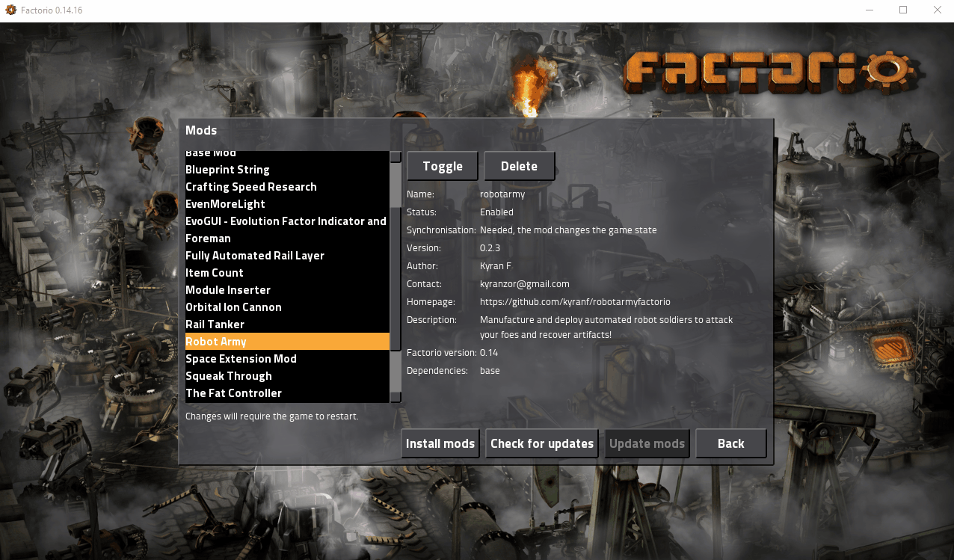Choose Rail Tanker in the list
The height and width of the screenshot is (560, 954).
coord(215,324)
